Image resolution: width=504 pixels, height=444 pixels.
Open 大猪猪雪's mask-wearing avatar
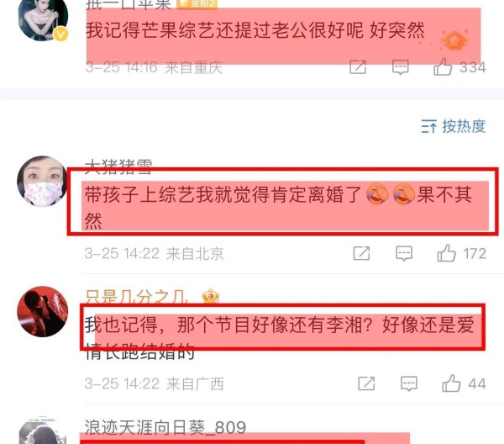coord(42,181)
